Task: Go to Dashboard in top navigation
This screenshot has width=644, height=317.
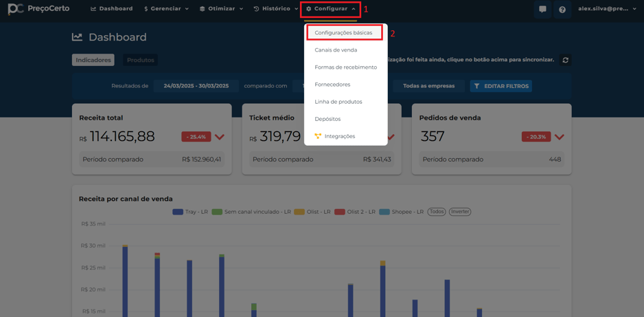Action: point(112,9)
